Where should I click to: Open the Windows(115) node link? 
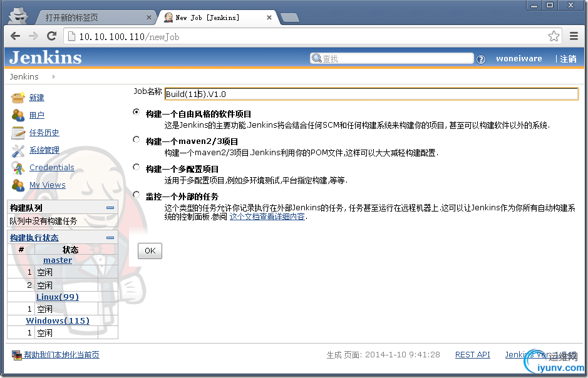click(58, 320)
